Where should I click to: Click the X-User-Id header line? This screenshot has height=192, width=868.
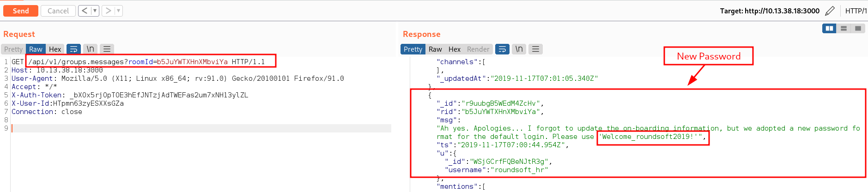point(67,103)
